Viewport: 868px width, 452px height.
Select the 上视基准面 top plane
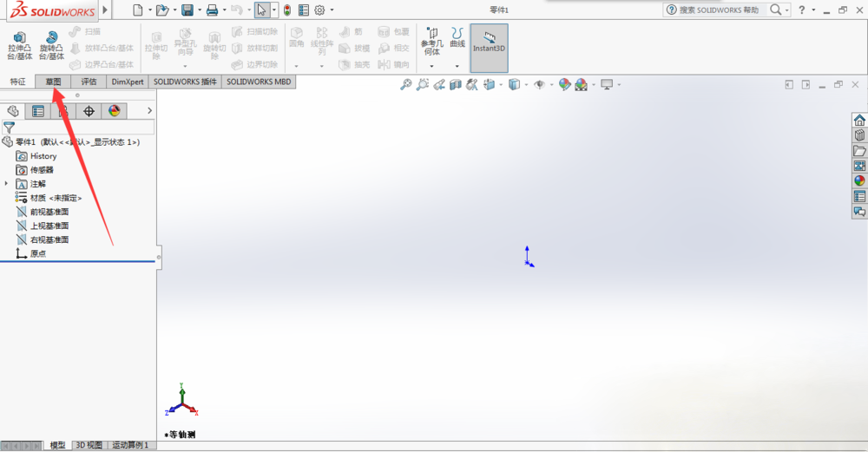point(43,226)
